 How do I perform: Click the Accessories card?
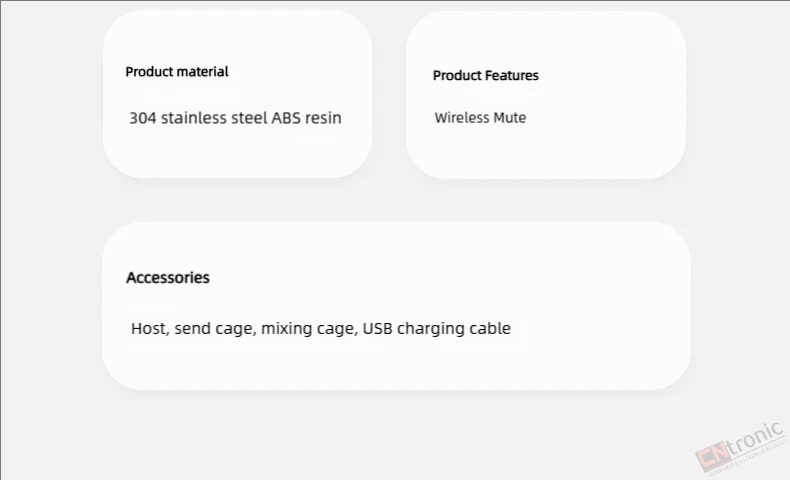click(x=396, y=306)
